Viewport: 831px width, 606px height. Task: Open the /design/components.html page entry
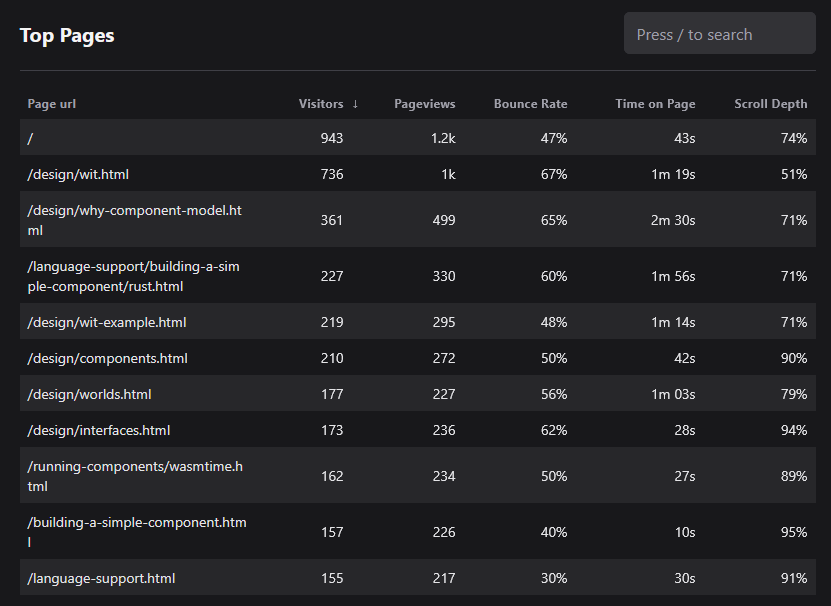[x=107, y=358]
